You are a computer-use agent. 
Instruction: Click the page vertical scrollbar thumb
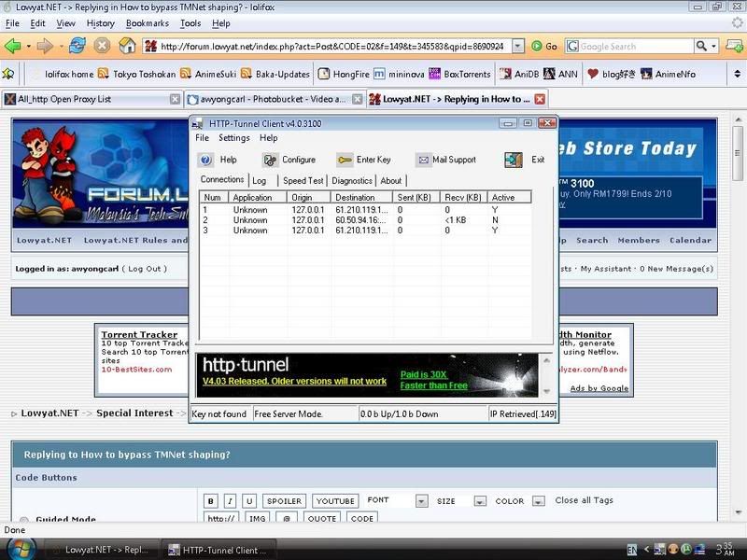(x=738, y=153)
